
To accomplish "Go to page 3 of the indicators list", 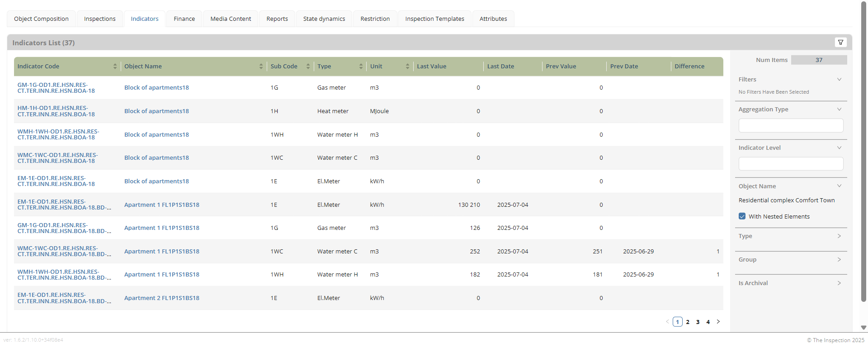I will (x=698, y=322).
